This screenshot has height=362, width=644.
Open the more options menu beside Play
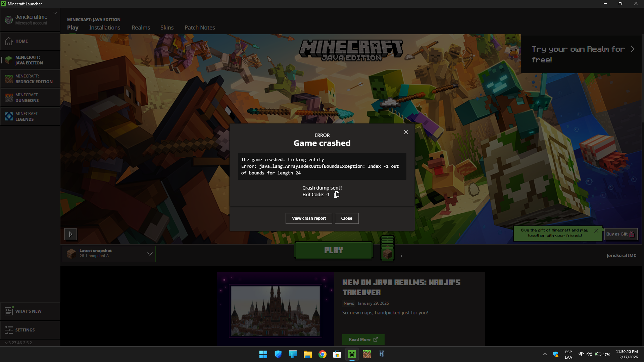click(402, 255)
